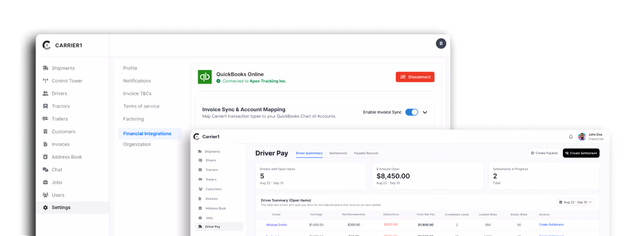Open the Terms of service settings section

pyautogui.click(x=141, y=106)
